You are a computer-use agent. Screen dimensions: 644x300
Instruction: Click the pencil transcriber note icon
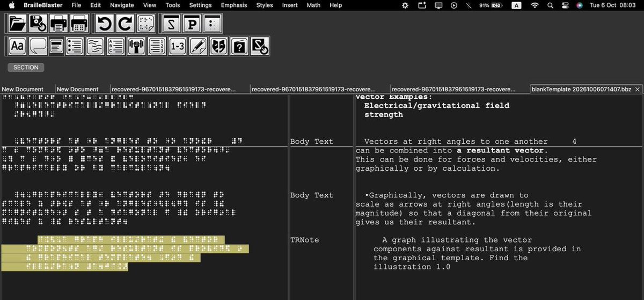(197, 46)
